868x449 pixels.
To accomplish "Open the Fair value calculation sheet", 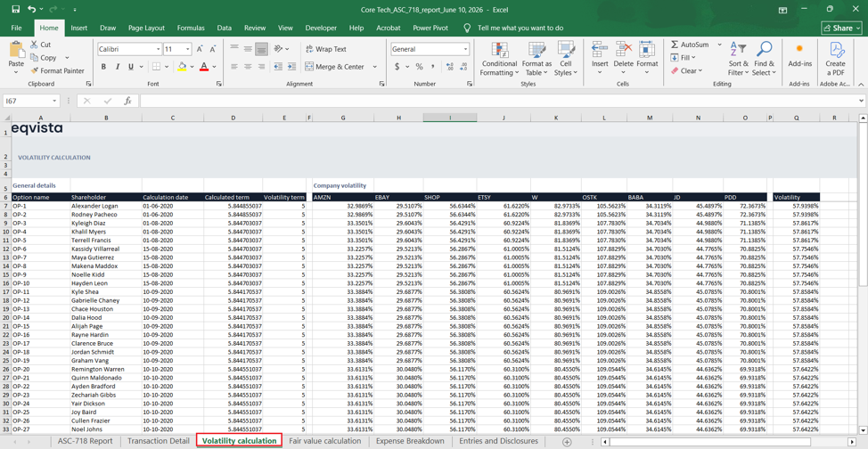I will [325, 441].
